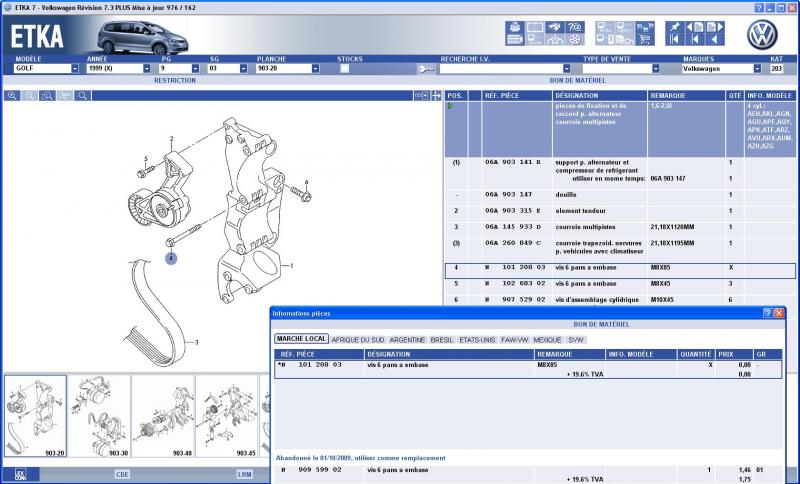Click the single left triangle back icon
The image size is (800, 484).
point(715,39)
